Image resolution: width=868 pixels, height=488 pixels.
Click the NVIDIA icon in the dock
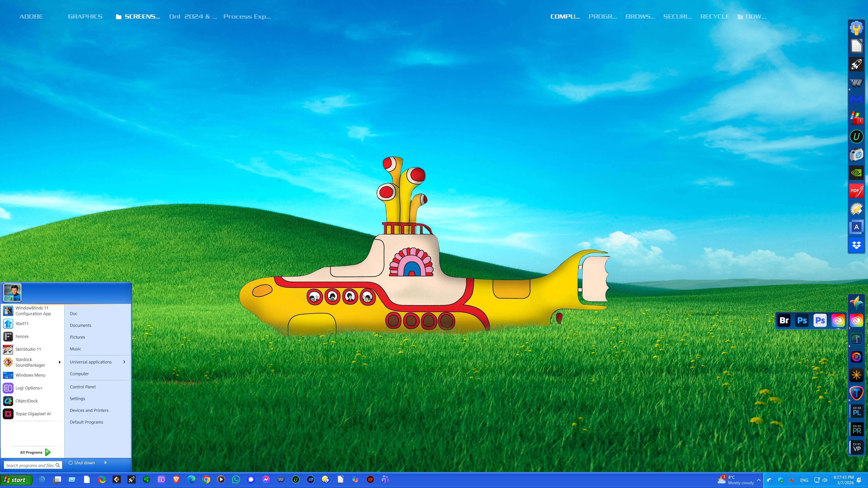(x=856, y=173)
